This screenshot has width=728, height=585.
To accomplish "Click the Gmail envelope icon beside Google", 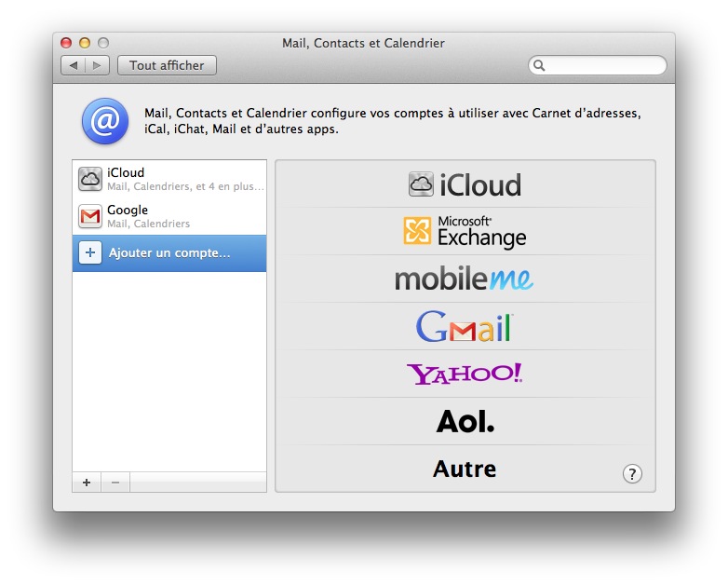I will pyautogui.click(x=90, y=216).
